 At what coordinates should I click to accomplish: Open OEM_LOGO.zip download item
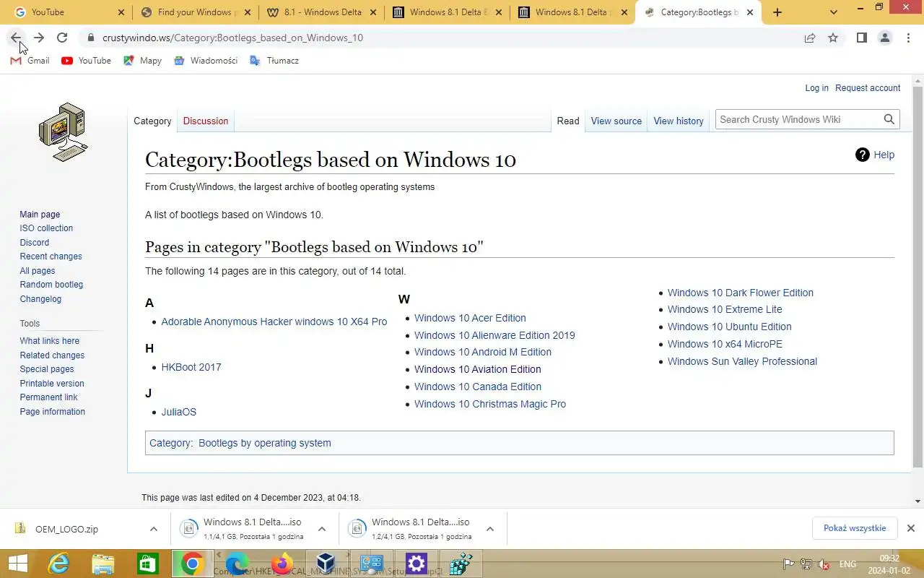[66, 529]
